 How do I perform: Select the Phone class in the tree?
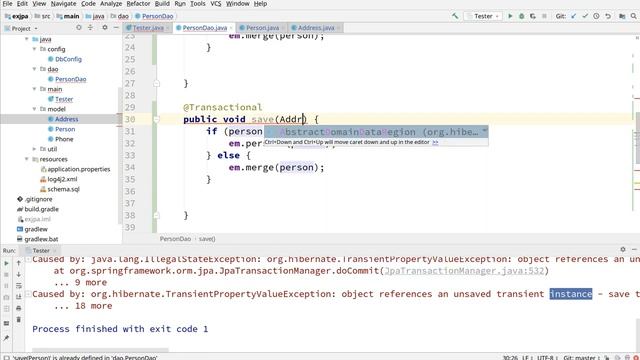coord(64,139)
